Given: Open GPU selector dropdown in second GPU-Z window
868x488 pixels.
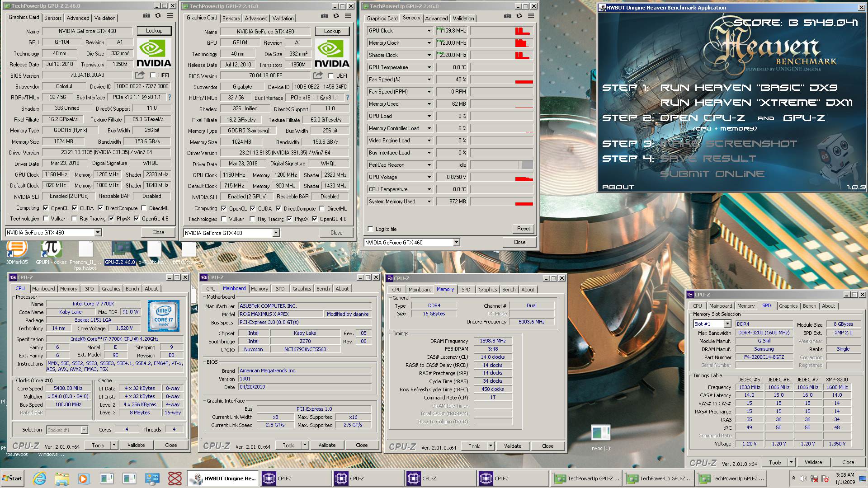Looking at the screenshot, I should click(x=276, y=233).
